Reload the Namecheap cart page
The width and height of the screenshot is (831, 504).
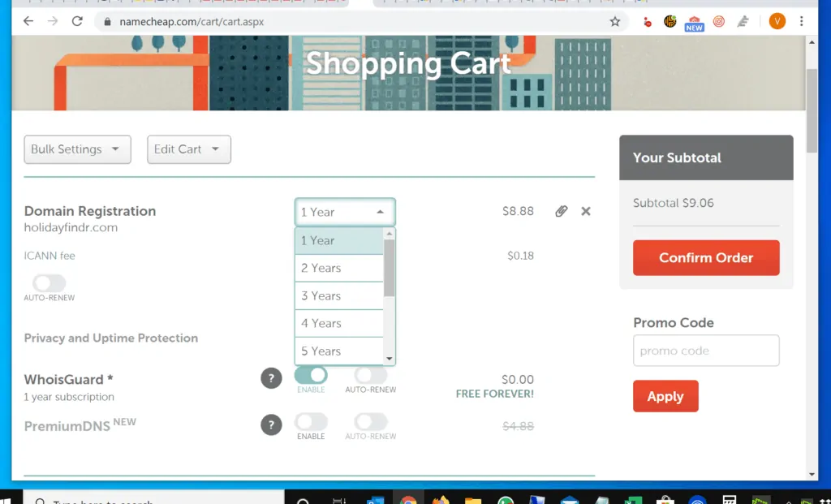click(77, 21)
